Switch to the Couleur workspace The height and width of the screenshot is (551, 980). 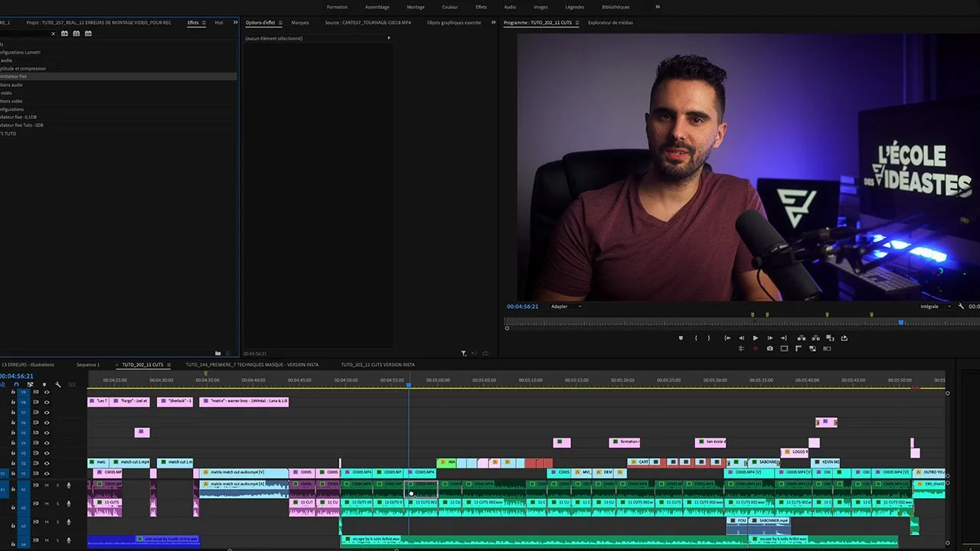(450, 7)
